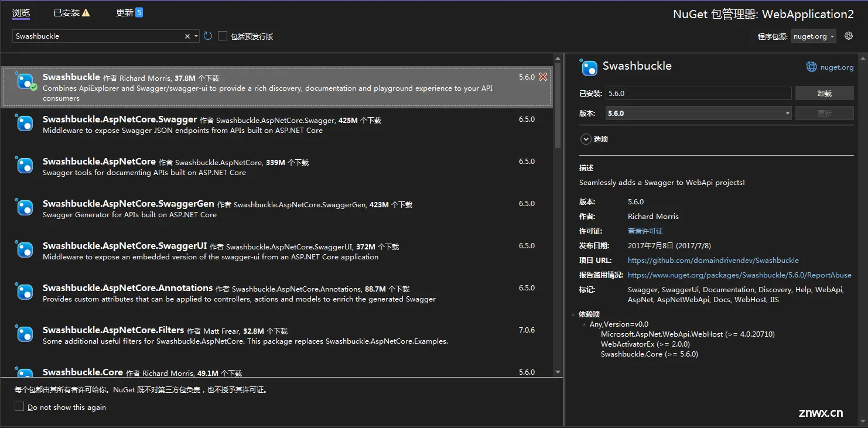Click Microsoft.AspNet.WebApi.WebHost dependency entry

(688, 334)
